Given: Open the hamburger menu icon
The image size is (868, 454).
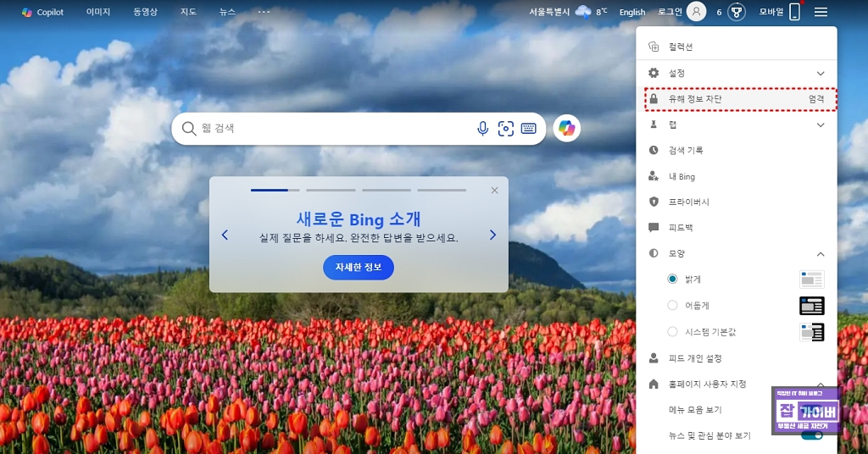Looking at the screenshot, I should (x=821, y=12).
